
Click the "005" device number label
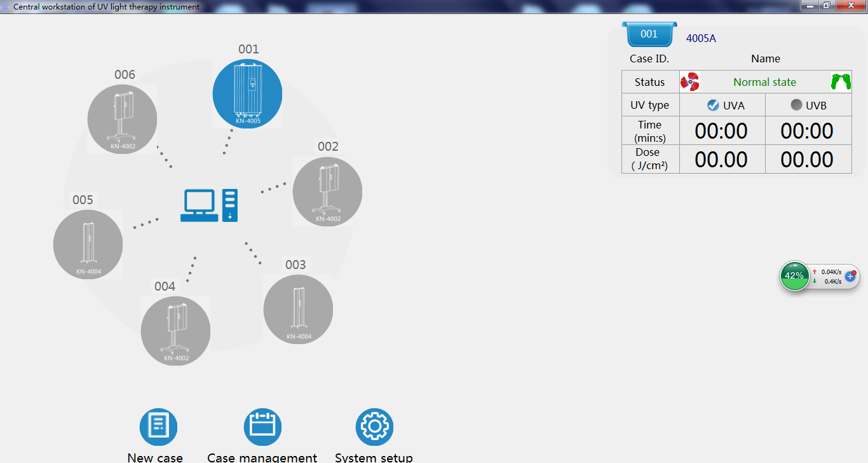pyautogui.click(x=83, y=200)
